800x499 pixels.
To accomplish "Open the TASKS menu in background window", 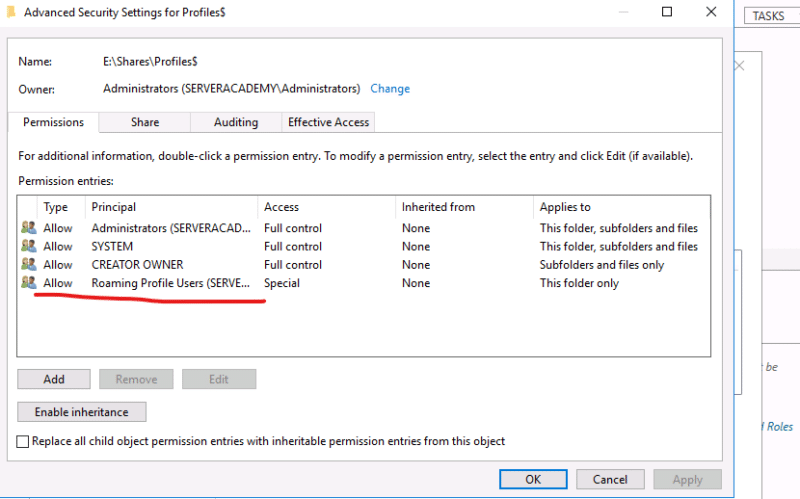I will (x=768, y=16).
